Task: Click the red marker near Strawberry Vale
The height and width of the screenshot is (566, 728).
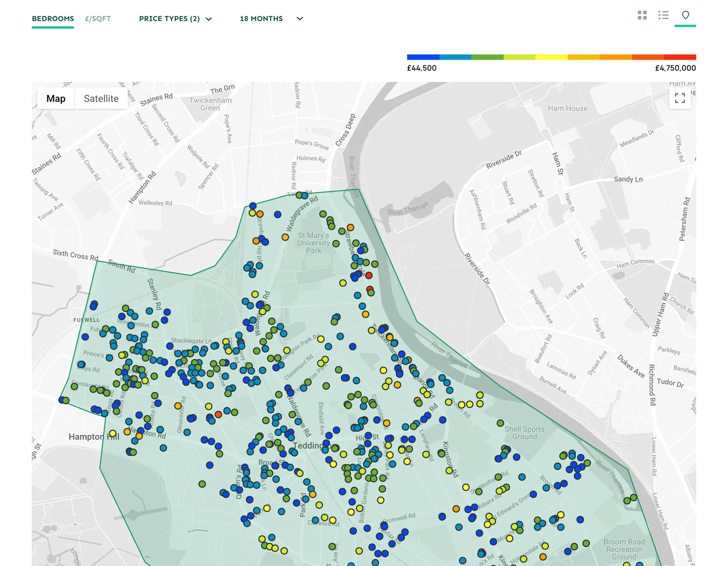Action: tap(369, 275)
